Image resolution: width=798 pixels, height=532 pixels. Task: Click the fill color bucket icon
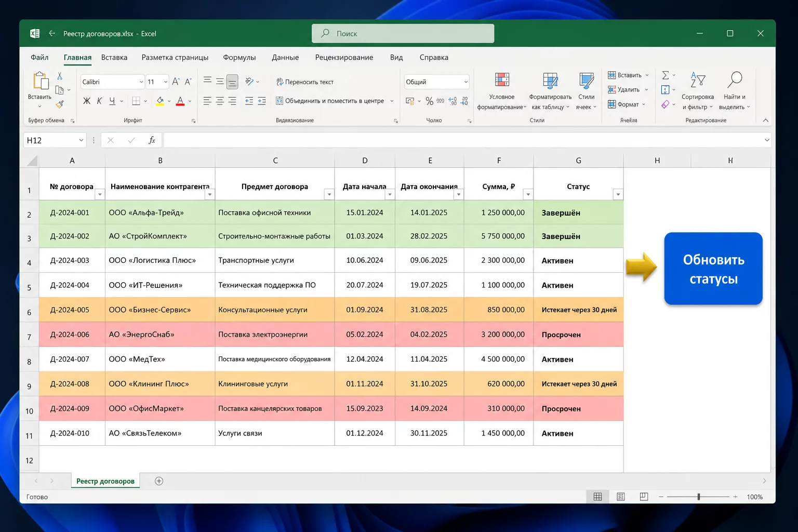point(160,101)
